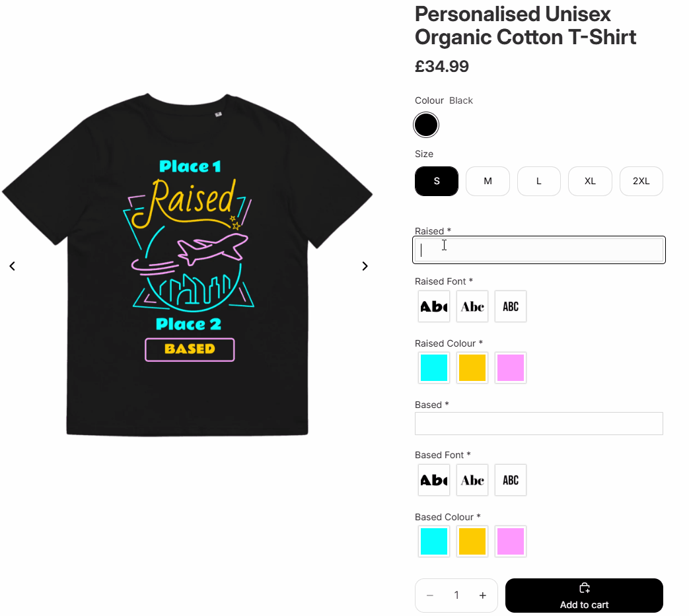The height and width of the screenshot is (616, 689).
Task: Increase quantity with the plus button
Action: tap(482, 596)
